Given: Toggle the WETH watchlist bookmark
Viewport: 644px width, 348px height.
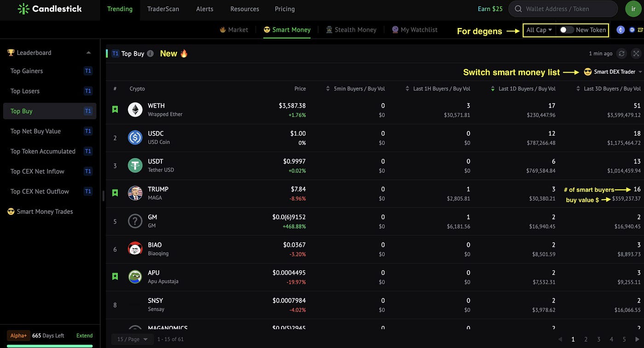Looking at the screenshot, I should tap(115, 109).
